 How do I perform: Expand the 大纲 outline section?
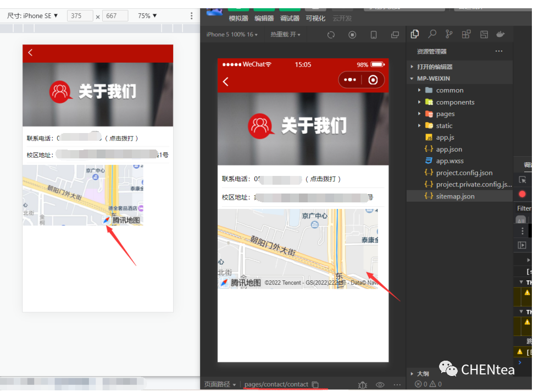coord(420,374)
